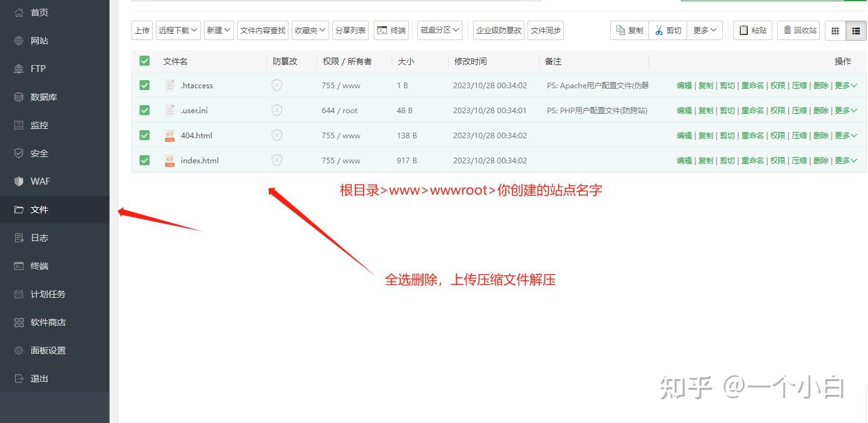
Task: Click the 404.html file icon
Action: coord(170,135)
